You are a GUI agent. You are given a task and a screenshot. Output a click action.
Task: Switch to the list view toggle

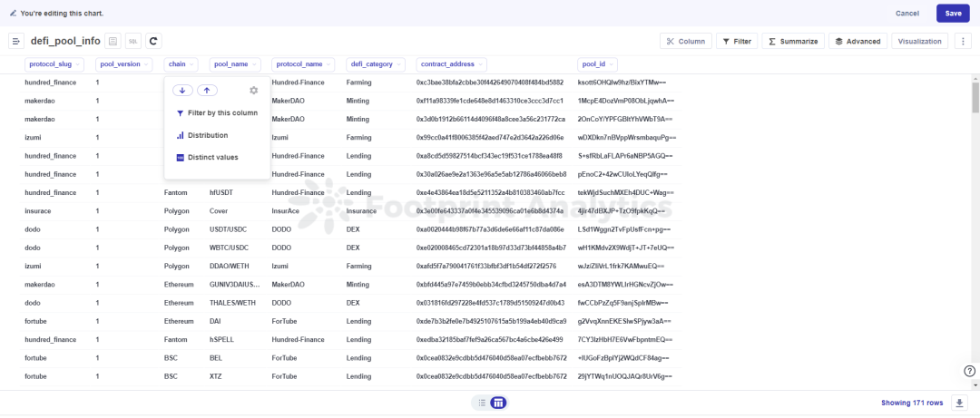pos(482,403)
